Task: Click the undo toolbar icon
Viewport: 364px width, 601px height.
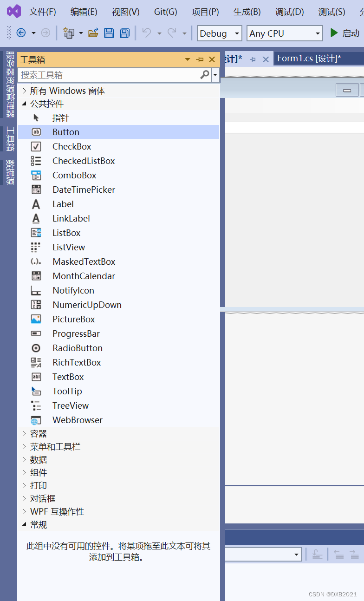Action: [147, 33]
